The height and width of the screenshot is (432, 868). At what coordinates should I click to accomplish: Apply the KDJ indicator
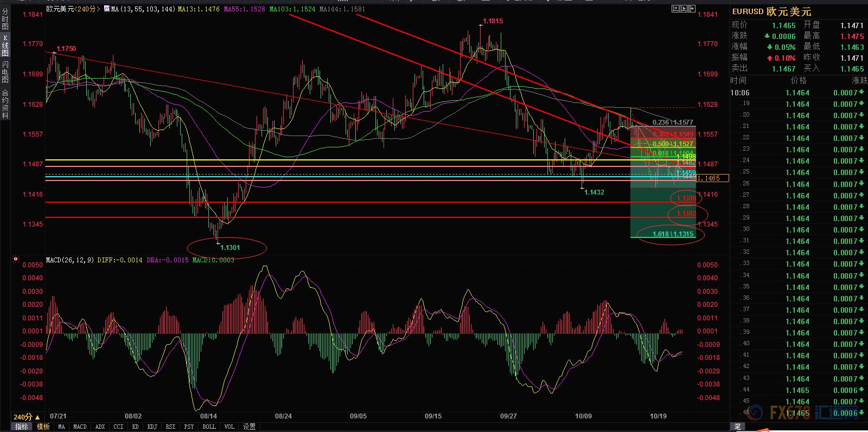point(152,427)
